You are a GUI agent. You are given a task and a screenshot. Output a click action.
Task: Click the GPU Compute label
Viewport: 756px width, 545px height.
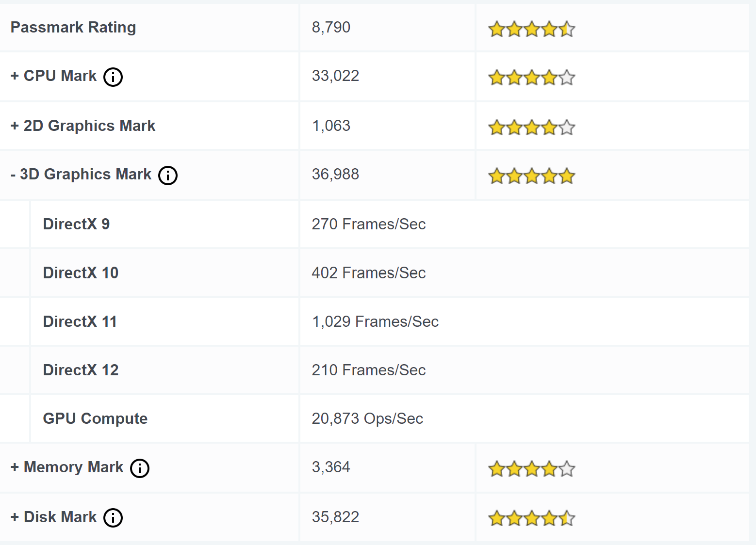pos(95,418)
